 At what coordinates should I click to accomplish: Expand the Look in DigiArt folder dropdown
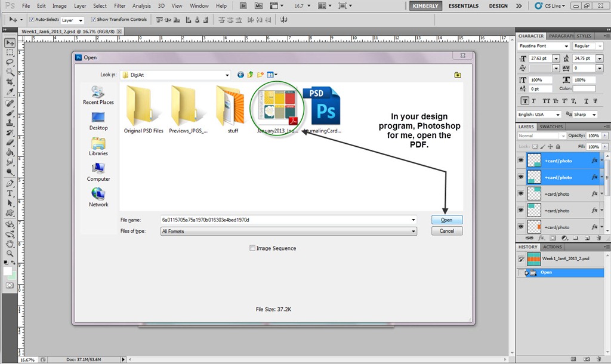pos(227,75)
